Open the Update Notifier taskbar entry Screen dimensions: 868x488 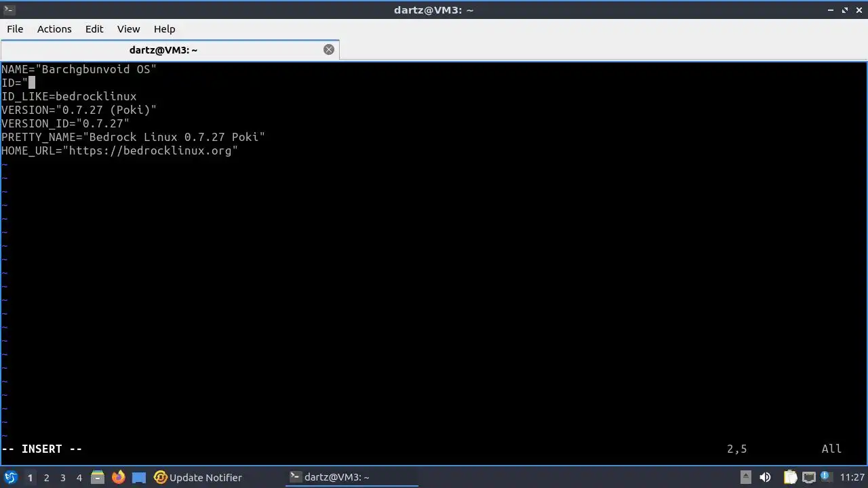(x=198, y=477)
